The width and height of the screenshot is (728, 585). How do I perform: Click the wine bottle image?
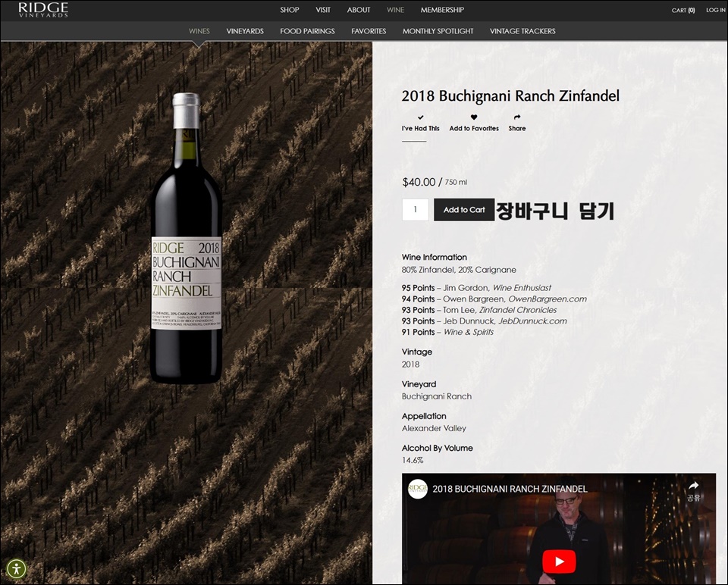coord(187,237)
